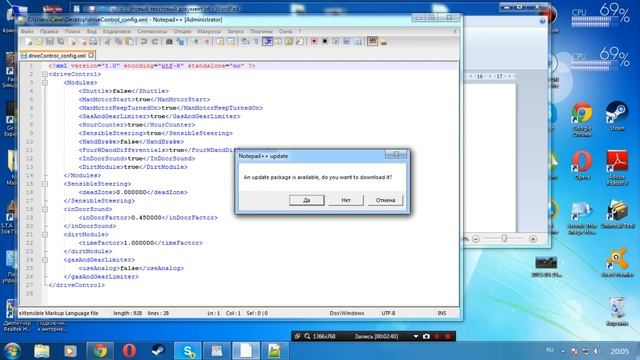The image size is (640, 360).
Task: Click the Steam desktop shortcut
Action: point(617,116)
